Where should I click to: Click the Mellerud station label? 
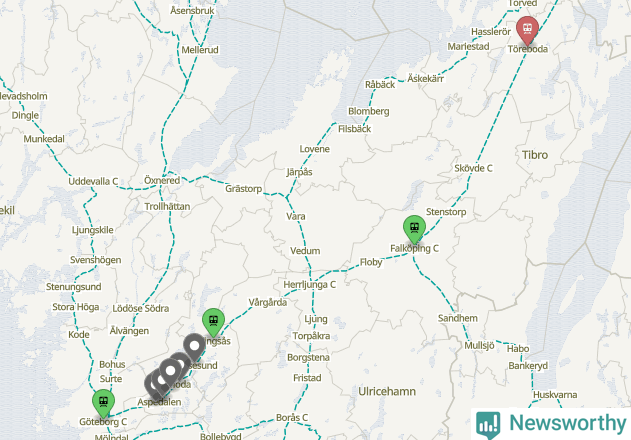click(200, 50)
